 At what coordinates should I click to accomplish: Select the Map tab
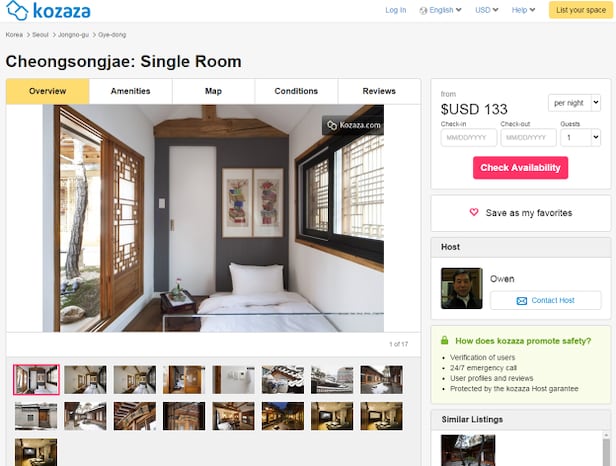pyautogui.click(x=213, y=91)
